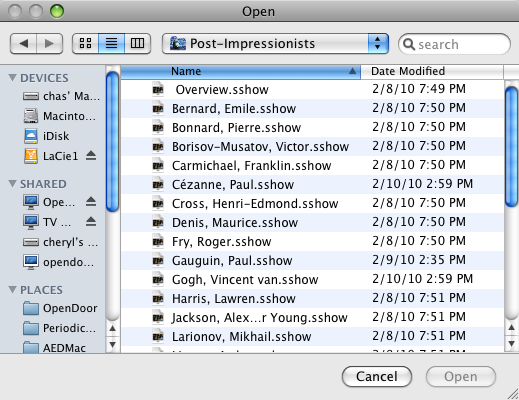Switch to list view mode
This screenshot has height=400, width=519.
click(111, 43)
